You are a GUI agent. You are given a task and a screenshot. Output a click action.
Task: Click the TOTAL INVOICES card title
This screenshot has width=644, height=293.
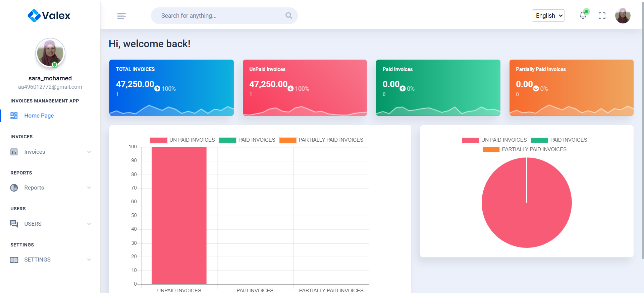point(136,69)
